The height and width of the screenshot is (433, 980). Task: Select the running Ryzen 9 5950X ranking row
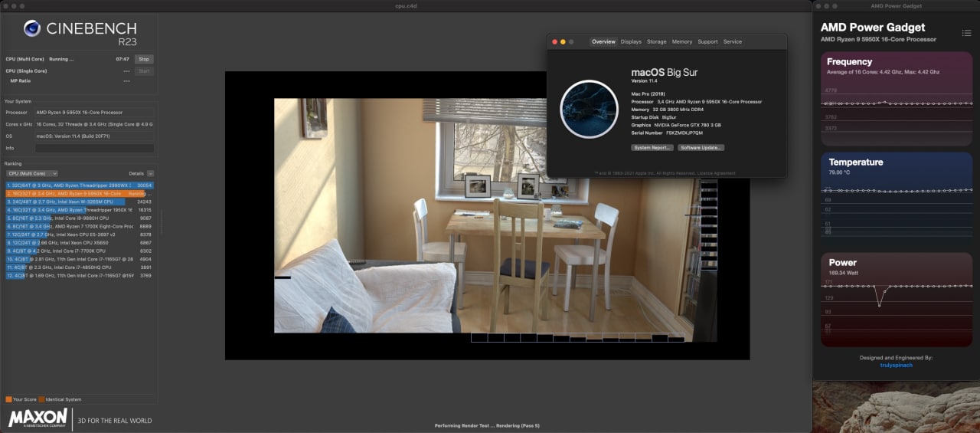coord(80,194)
